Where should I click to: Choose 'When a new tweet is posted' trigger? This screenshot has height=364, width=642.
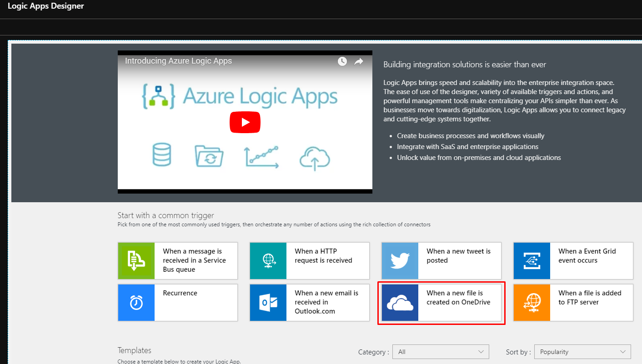441,261
